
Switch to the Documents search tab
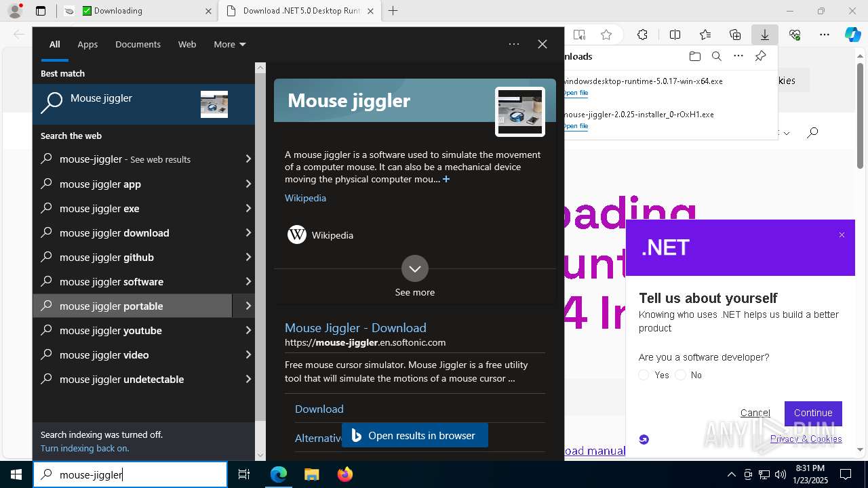[138, 44]
